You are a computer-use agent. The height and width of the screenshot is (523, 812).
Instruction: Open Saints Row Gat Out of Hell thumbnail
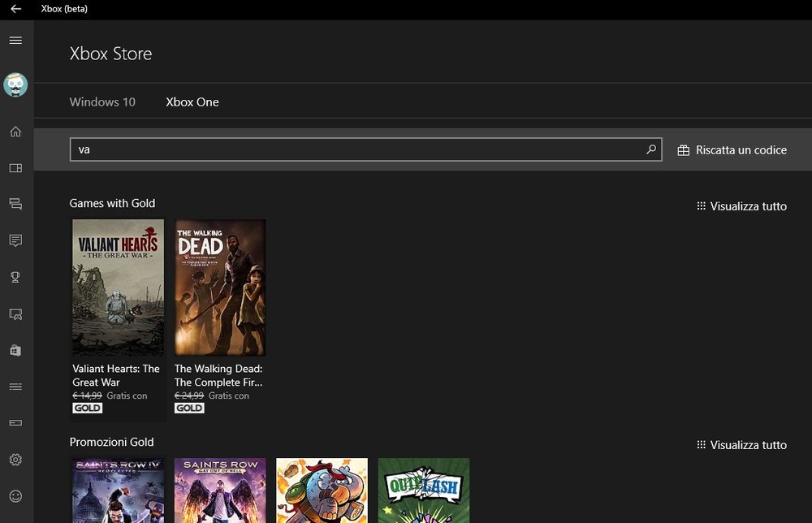[x=220, y=491]
